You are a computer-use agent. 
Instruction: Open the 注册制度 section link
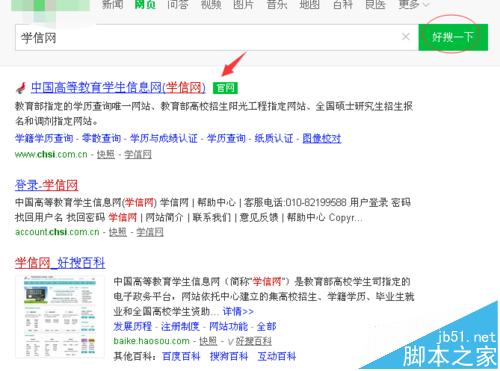180,326
